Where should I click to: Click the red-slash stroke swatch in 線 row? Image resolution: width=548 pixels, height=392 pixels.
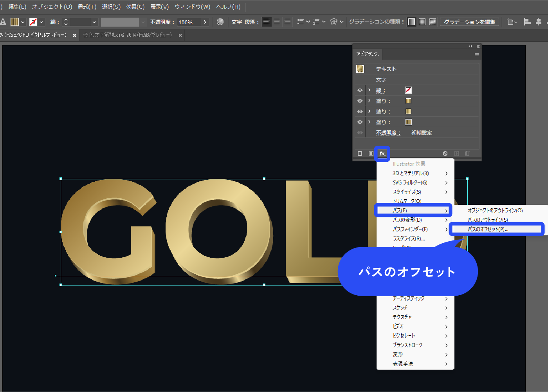tap(408, 90)
